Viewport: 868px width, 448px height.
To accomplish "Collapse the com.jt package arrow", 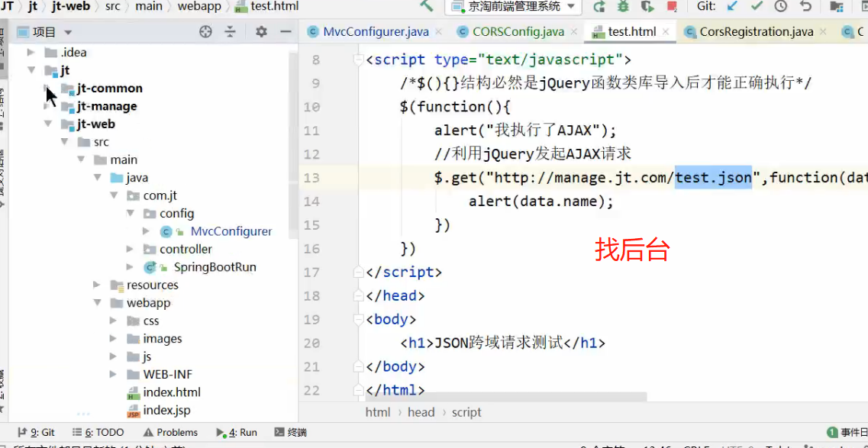I will point(114,195).
